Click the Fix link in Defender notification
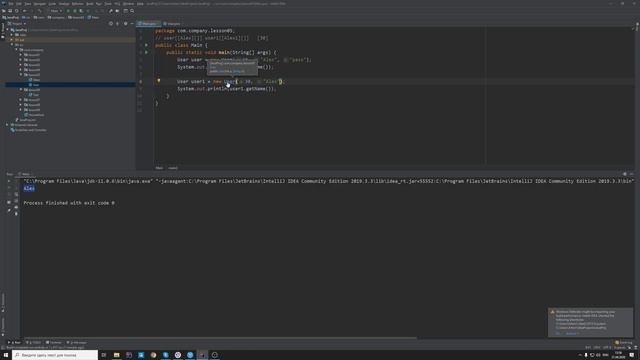This screenshot has height=360, width=640. pos(558,333)
